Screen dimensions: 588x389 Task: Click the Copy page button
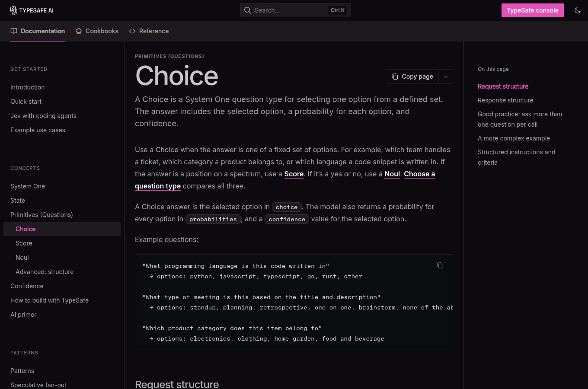(x=412, y=77)
